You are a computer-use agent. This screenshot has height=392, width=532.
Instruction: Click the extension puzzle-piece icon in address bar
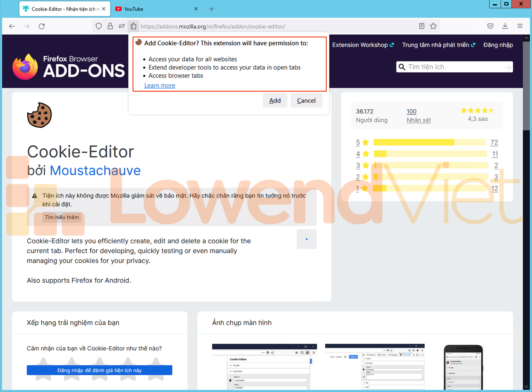(133, 26)
